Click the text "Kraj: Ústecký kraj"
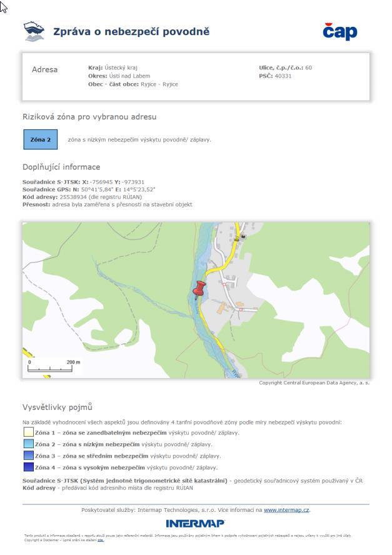392x555 pixels. pos(113,67)
